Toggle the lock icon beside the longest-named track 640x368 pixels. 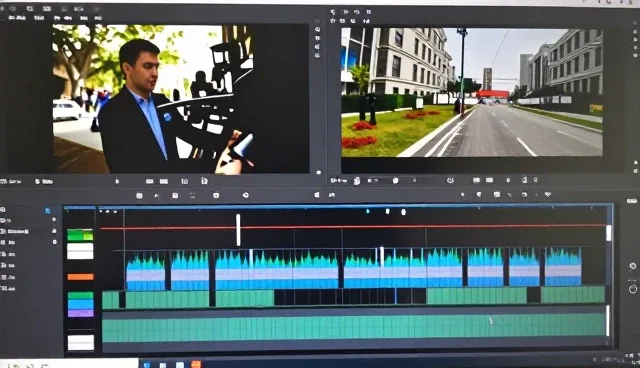point(54,231)
